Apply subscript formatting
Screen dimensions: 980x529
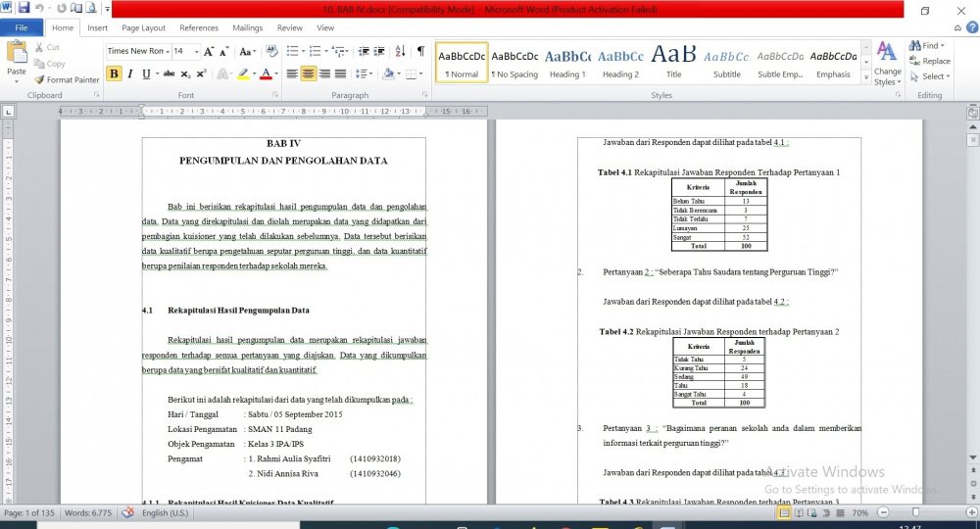point(185,73)
